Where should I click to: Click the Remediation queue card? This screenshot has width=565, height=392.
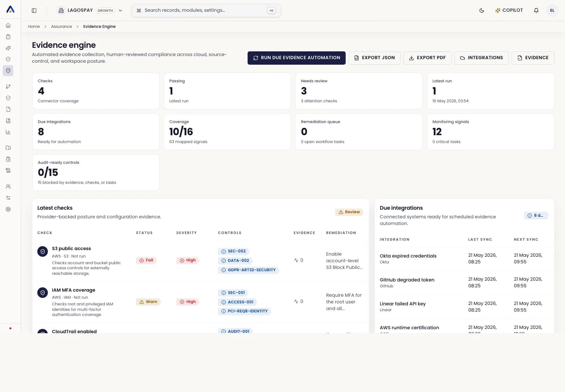359,132
